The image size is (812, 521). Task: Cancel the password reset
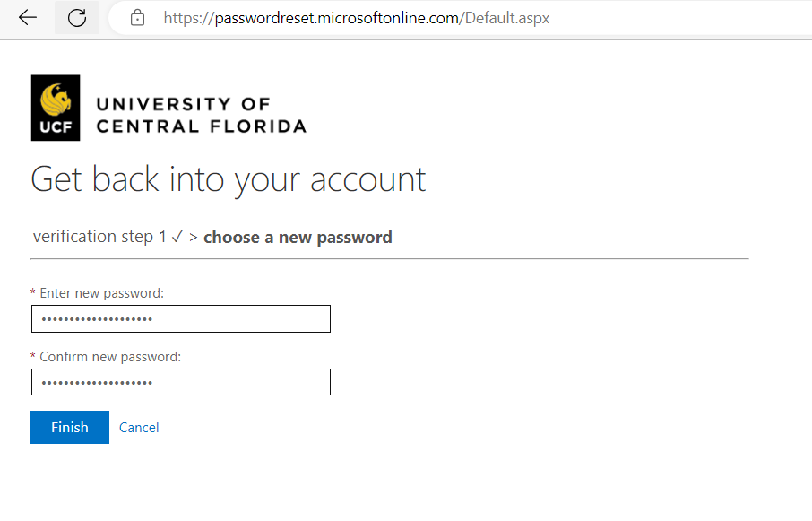point(139,427)
